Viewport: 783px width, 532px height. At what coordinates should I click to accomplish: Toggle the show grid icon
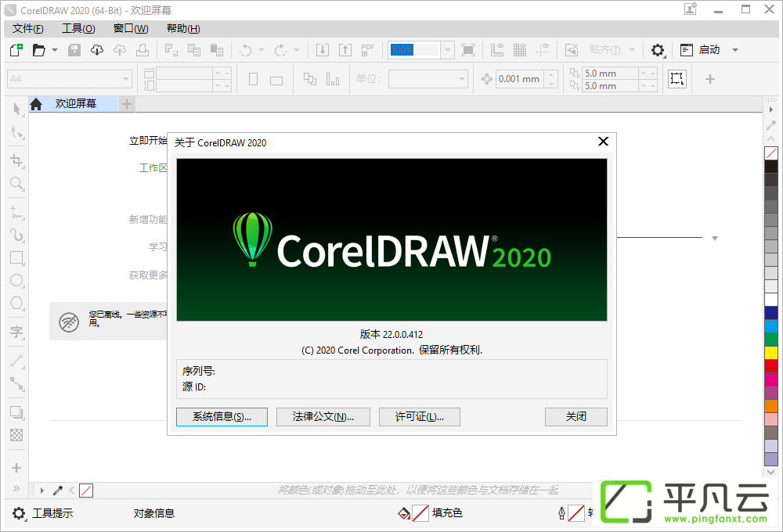pos(520,50)
